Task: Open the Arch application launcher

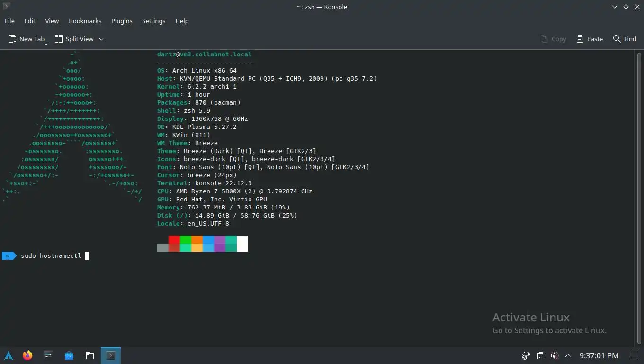Action: pyautogui.click(x=9, y=355)
